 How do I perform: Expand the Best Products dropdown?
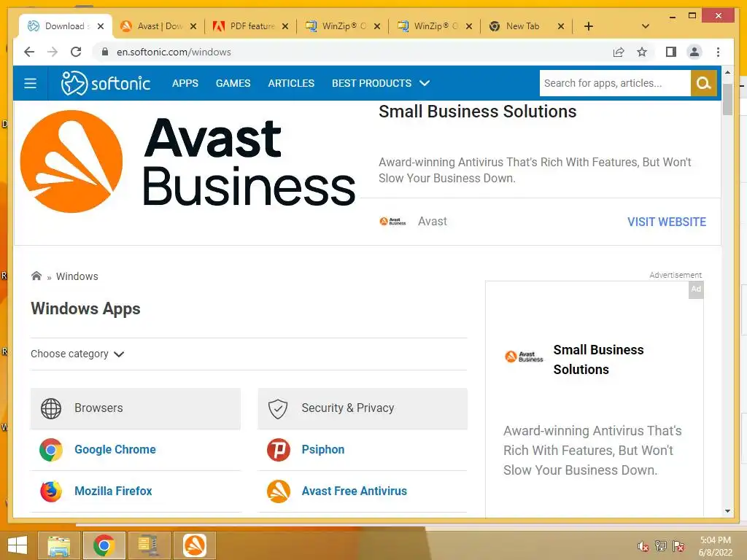[380, 83]
